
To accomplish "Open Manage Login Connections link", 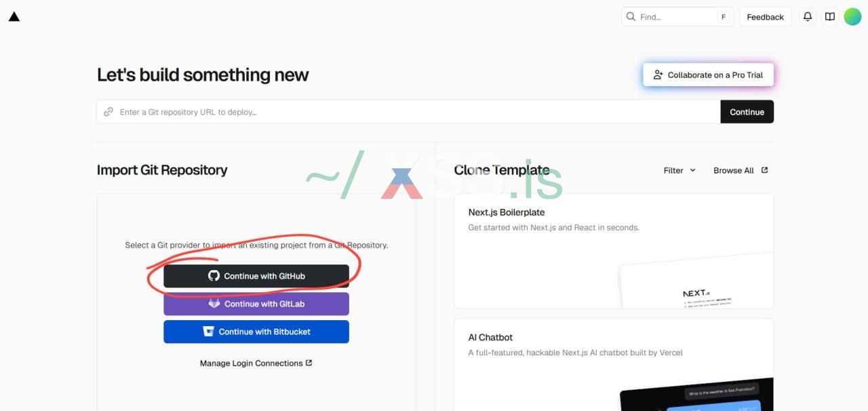I will point(256,364).
